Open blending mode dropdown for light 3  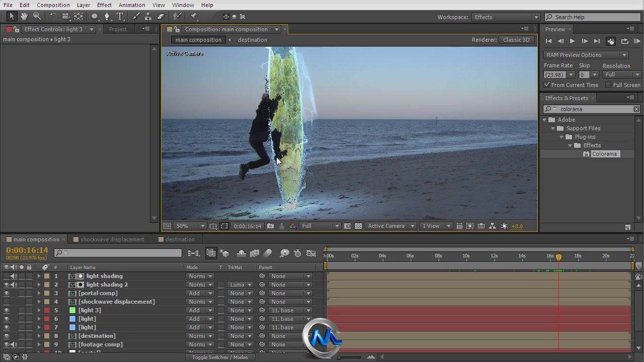pos(200,310)
